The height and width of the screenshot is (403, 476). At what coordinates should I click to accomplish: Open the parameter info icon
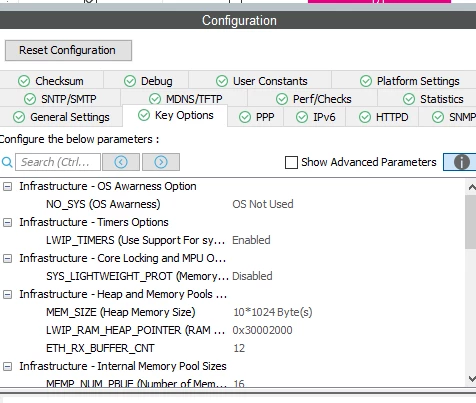click(461, 162)
